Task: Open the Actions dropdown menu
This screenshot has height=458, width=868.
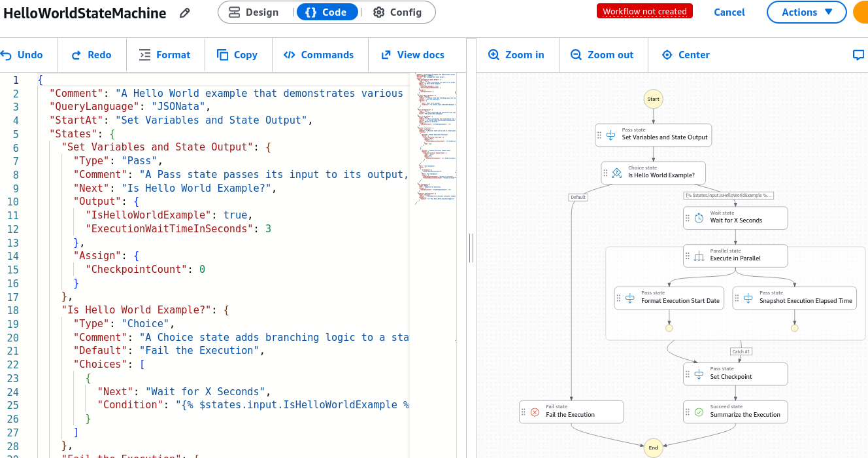Action: (x=807, y=12)
